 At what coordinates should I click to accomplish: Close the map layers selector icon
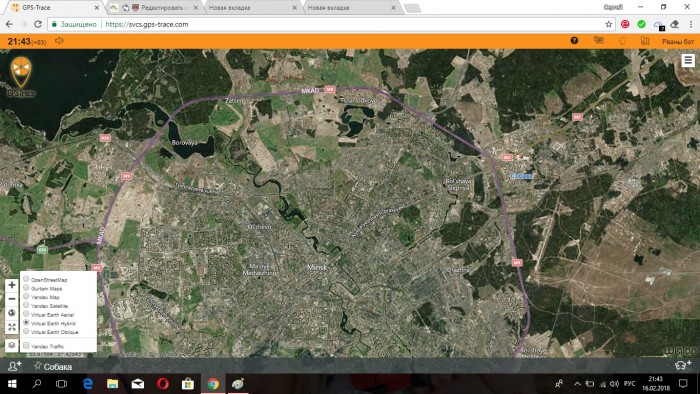(12, 345)
